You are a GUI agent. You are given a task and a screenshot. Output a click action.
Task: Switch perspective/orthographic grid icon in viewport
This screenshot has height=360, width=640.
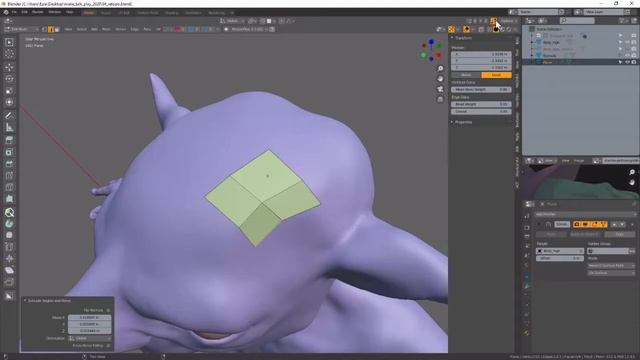tap(440, 99)
